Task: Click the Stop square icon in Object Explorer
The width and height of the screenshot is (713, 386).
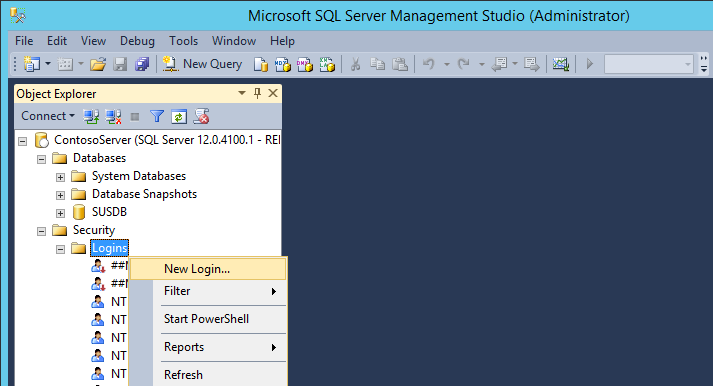Action: coord(135,117)
